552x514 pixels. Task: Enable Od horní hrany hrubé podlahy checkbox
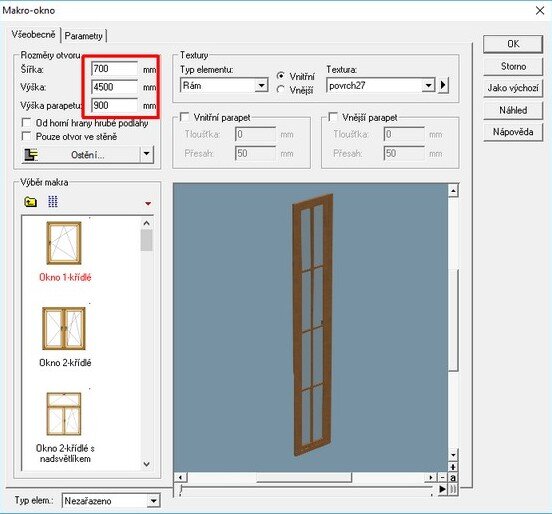coord(26,123)
